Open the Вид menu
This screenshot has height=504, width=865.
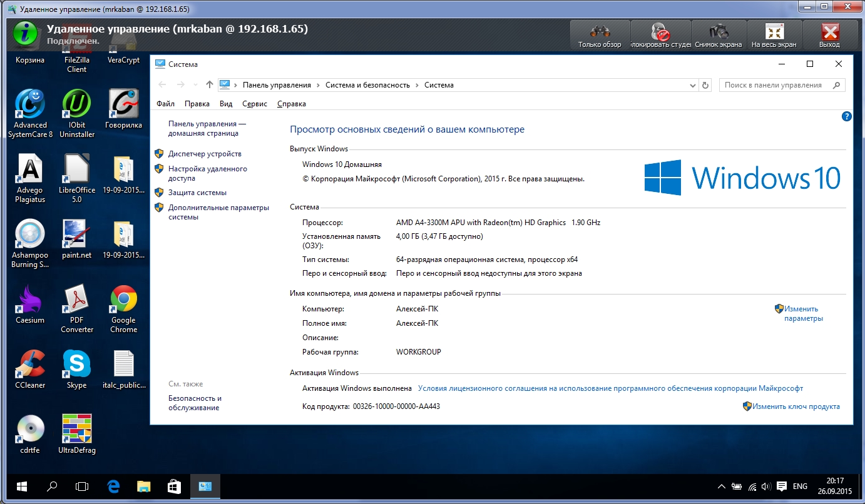pos(226,104)
